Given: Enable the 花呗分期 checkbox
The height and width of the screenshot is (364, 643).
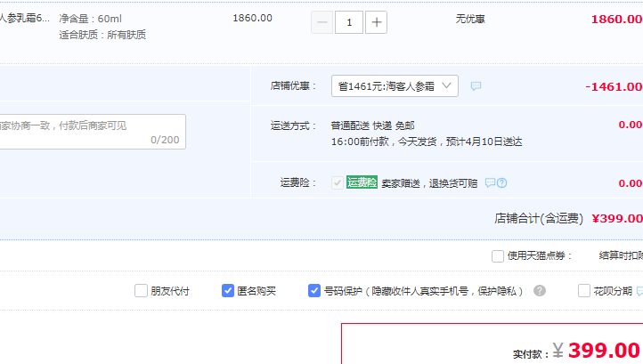Looking at the screenshot, I should coord(584,291).
